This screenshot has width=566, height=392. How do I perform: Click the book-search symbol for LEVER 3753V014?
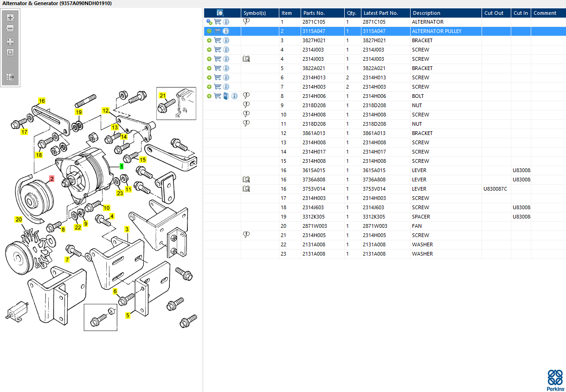[246, 189]
